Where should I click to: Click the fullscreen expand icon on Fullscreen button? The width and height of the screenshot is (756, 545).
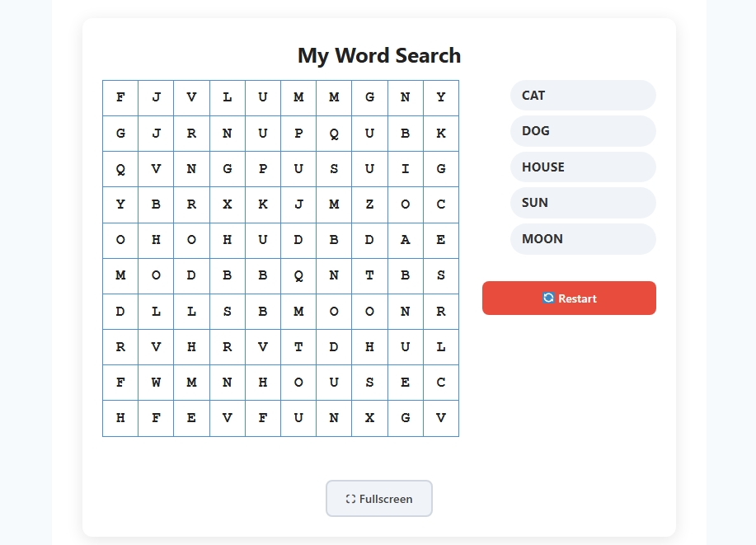tap(350, 498)
